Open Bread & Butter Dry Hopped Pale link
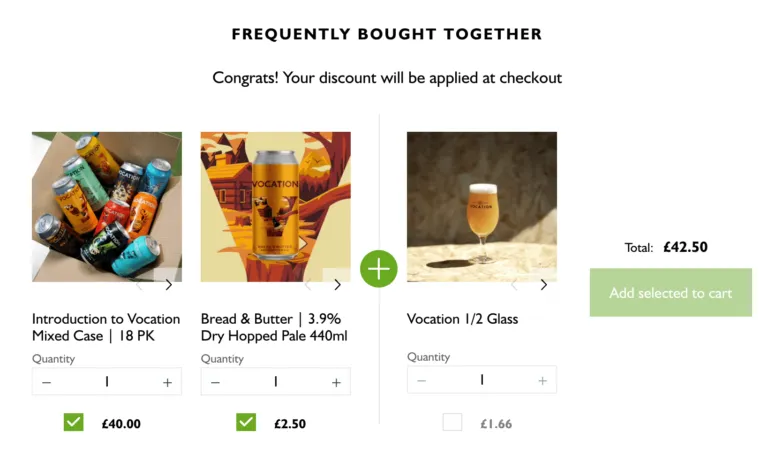 [274, 328]
